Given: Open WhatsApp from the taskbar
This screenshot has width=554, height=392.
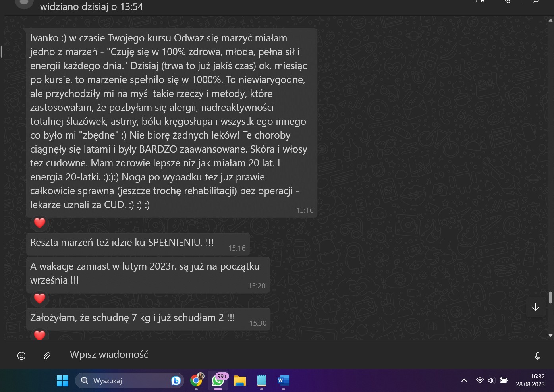Looking at the screenshot, I should point(218,380).
